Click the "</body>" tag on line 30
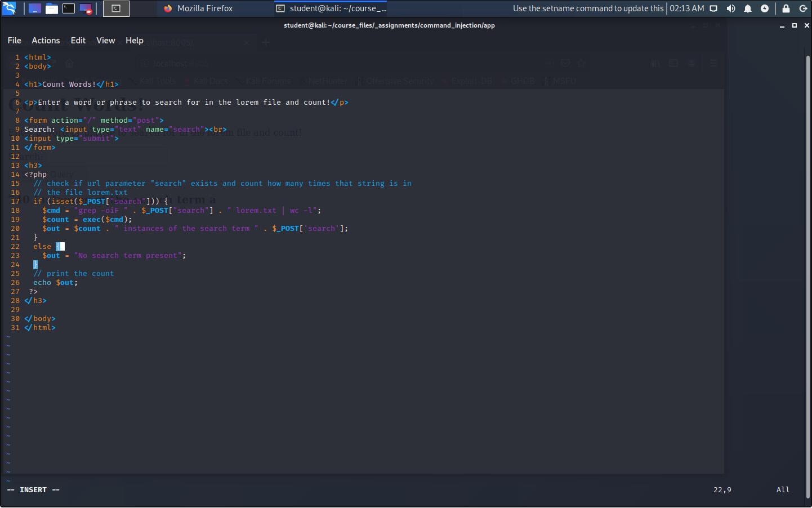812x508 pixels. click(40, 319)
